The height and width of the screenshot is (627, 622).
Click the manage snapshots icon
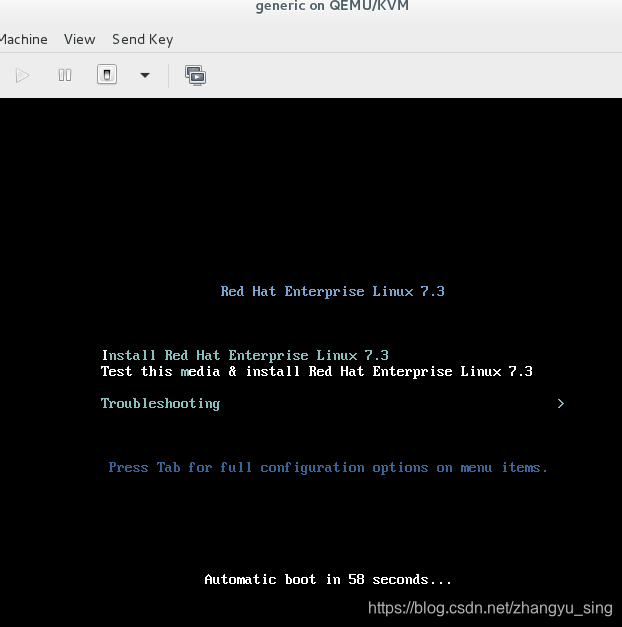click(x=196, y=75)
